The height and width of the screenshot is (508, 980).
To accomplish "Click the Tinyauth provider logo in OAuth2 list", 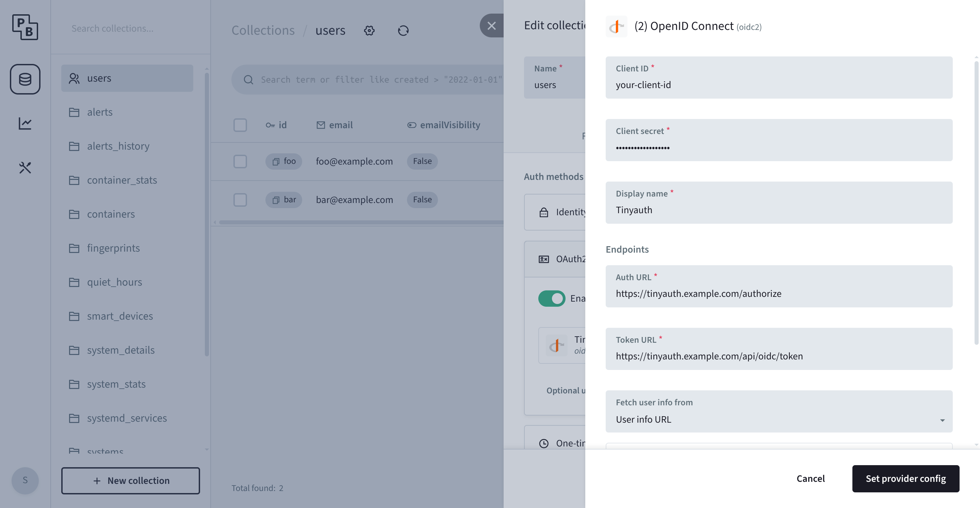I will 557,345.
